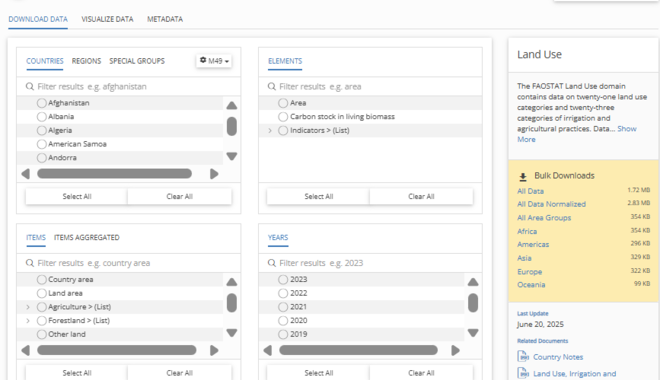Viewport: 660px width, 380px height.
Task: Expand the Indicators list
Action: [x=270, y=130]
